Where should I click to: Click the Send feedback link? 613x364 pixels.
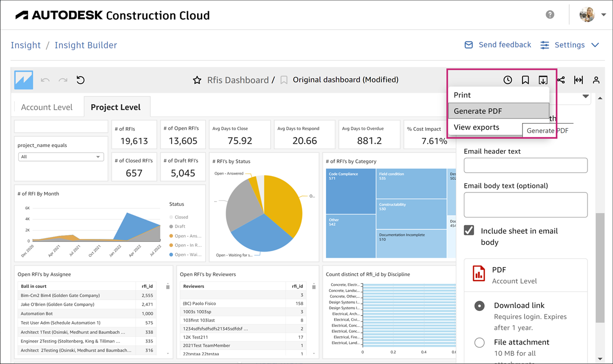pyautogui.click(x=498, y=45)
